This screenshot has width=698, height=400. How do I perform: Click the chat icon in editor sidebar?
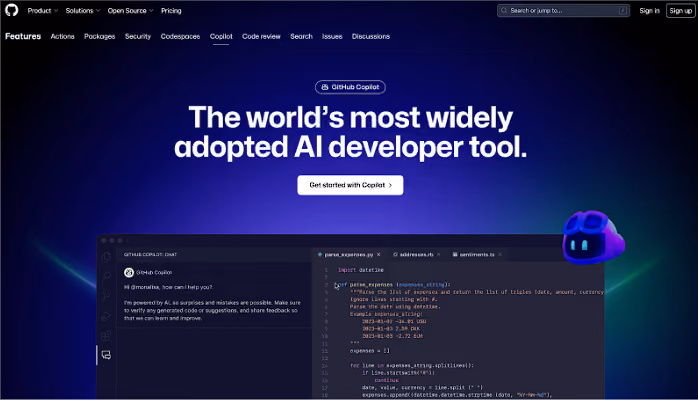pos(106,355)
